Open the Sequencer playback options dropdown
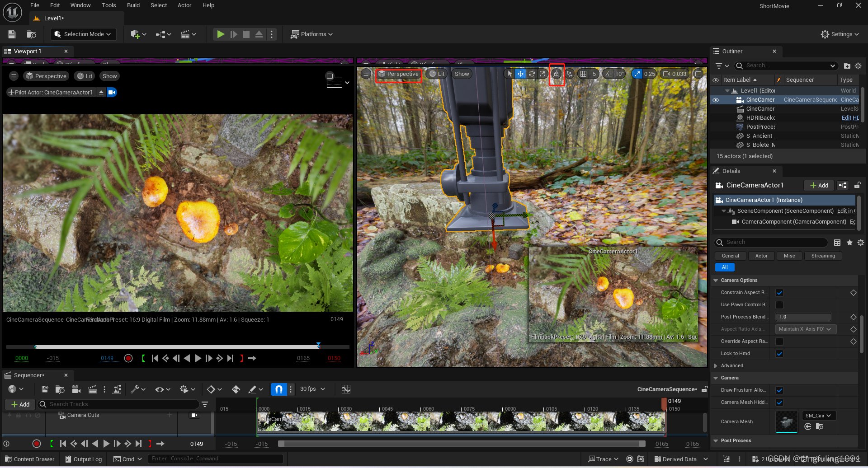This screenshot has height=468, width=868. pyautogui.click(x=187, y=389)
